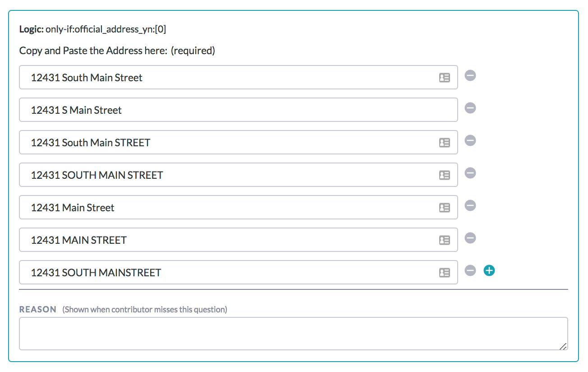Click the Reason text area
588x372 pixels.
tap(293, 334)
